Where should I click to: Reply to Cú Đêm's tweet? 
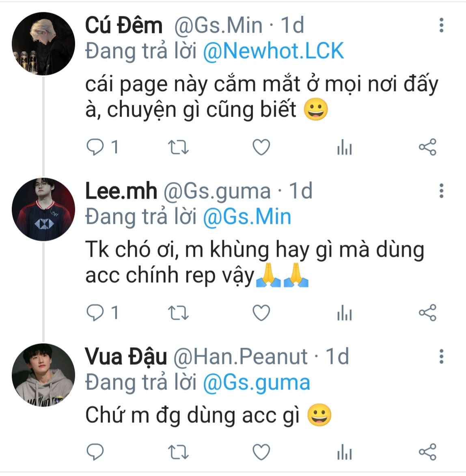click(96, 147)
